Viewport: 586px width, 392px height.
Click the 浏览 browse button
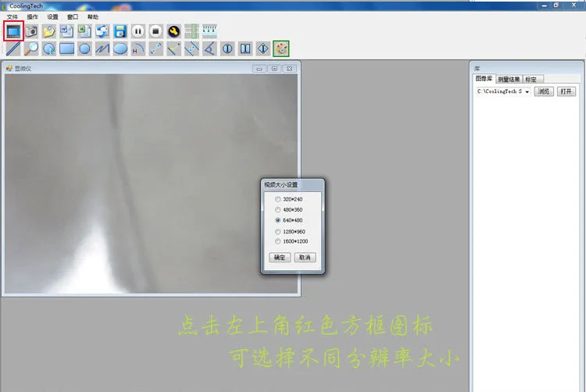544,91
